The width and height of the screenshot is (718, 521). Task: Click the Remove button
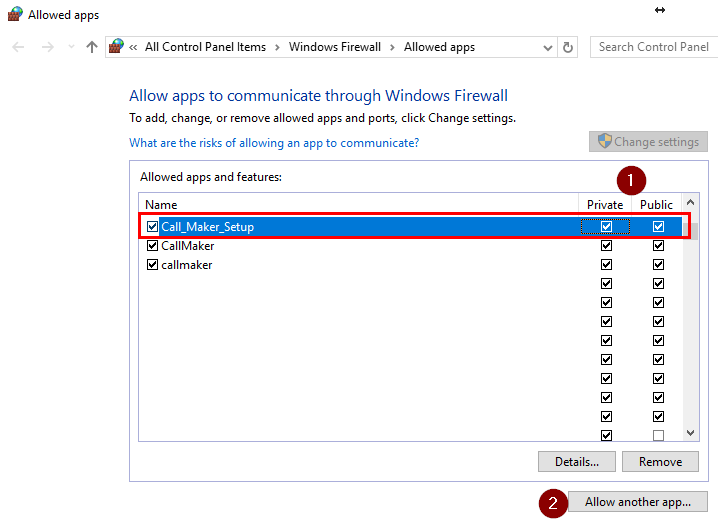(660, 461)
